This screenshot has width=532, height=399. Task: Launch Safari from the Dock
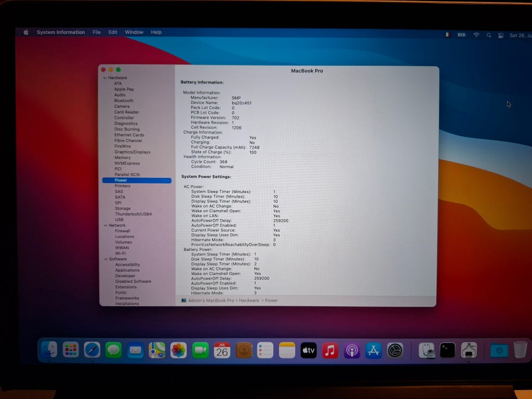tap(92, 350)
